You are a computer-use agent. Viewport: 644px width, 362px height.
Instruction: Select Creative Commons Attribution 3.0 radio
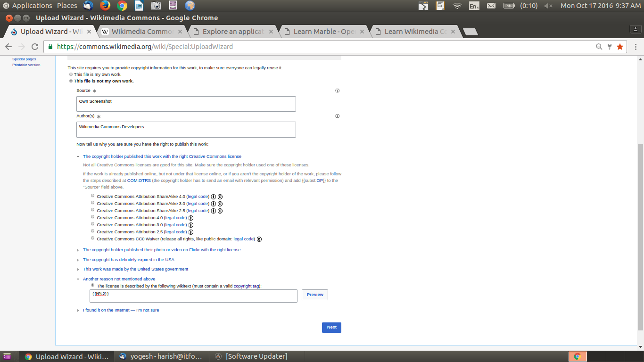[x=93, y=224]
